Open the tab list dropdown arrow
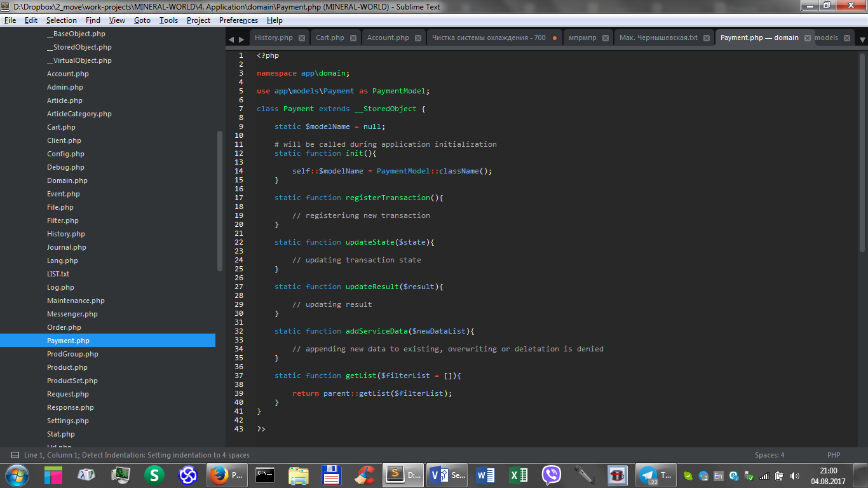 point(862,39)
